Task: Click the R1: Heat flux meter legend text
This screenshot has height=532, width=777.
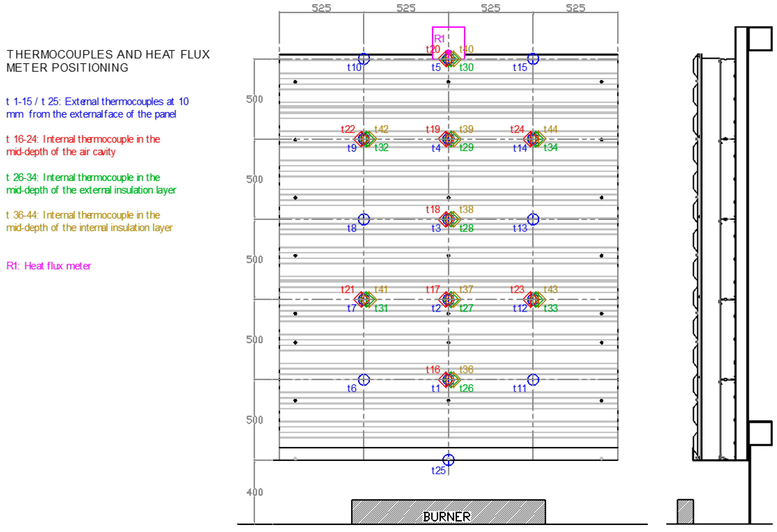Action: pos(49,266)
